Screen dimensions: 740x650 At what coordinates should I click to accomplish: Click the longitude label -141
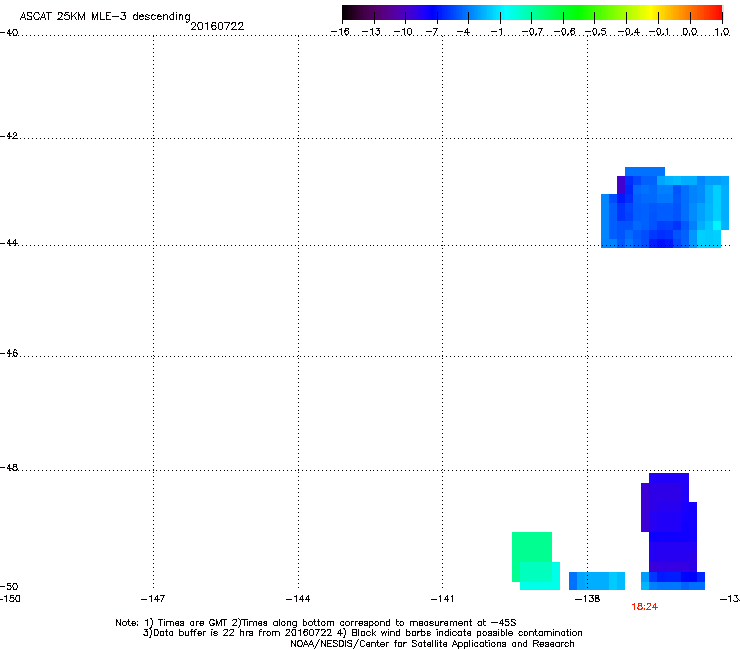coord(442,599)
